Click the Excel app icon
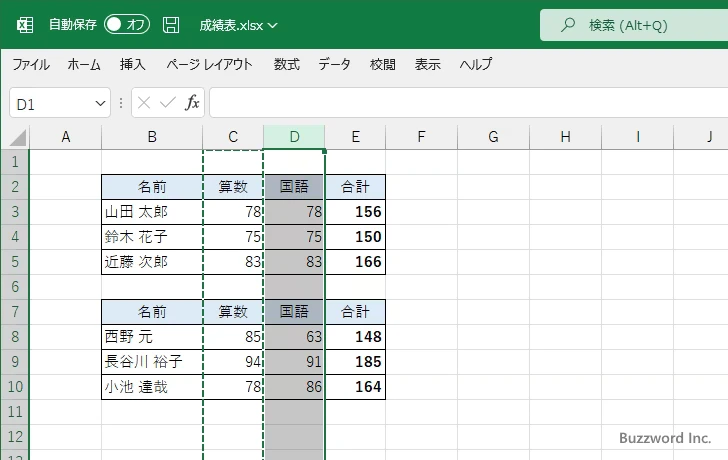This screenshot has height=460, width=728. point(25,25)
